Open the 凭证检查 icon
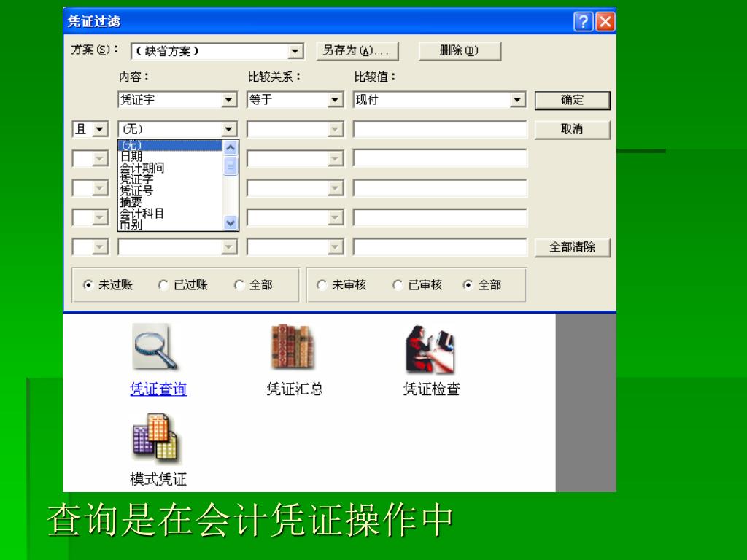Viewport: 747px width, 560px height. [x=430, y=349]
